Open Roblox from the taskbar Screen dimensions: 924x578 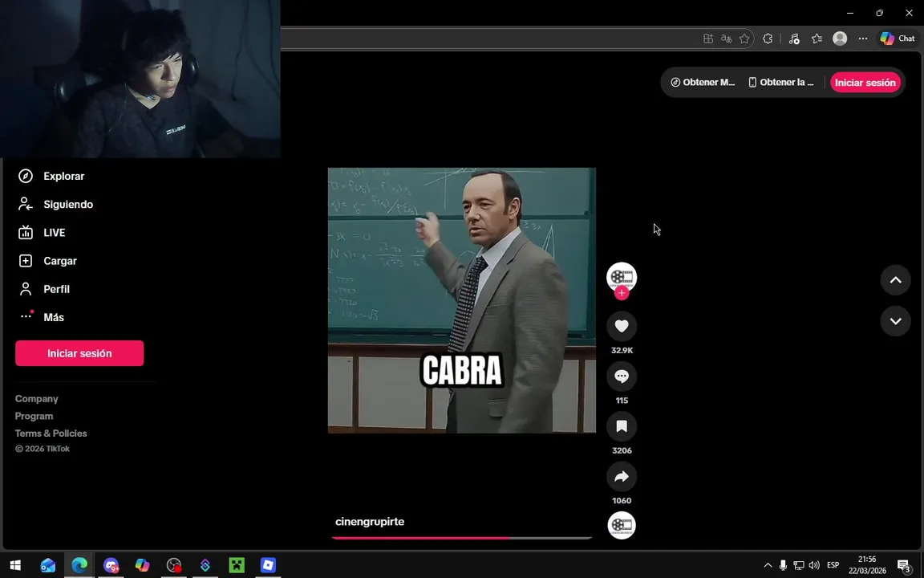[268, 565]
